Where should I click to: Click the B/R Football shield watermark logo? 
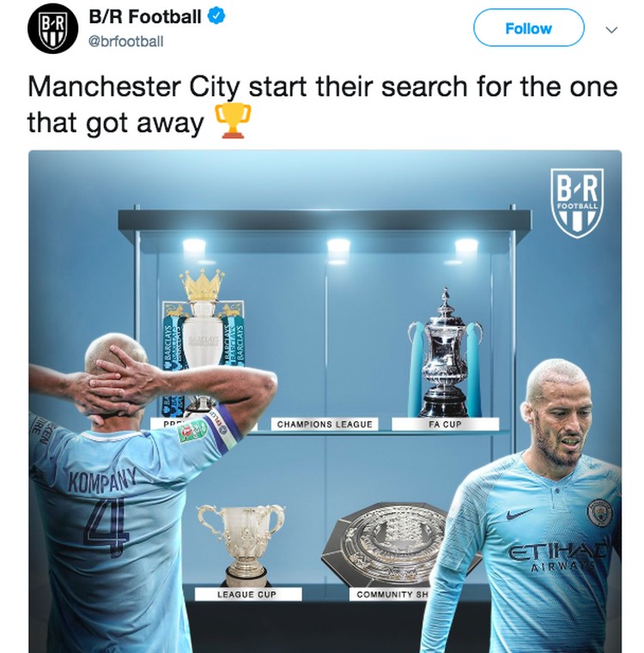[577, 203]
